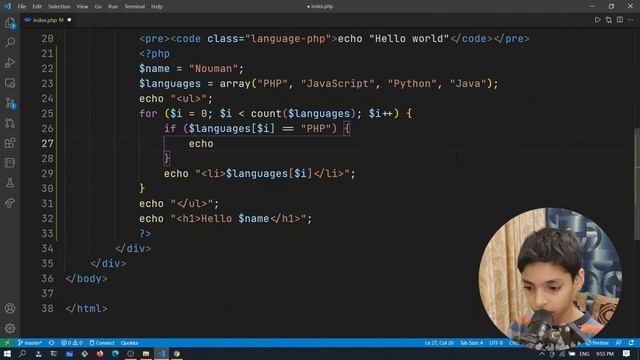Split the editor to the right
Image resolution: width=640 pixels, height=360 pixels.
[620, 20]
